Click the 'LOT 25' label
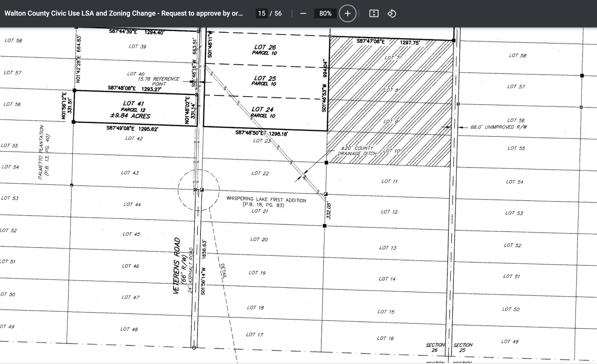Screen dimensions: 597x364 (x=265, y=78)
